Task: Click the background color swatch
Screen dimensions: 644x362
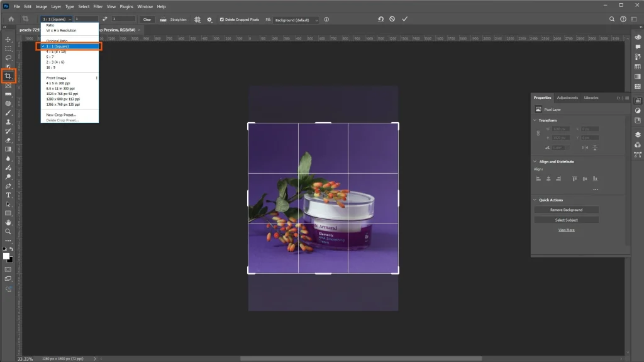Action: tap(11, 261)
